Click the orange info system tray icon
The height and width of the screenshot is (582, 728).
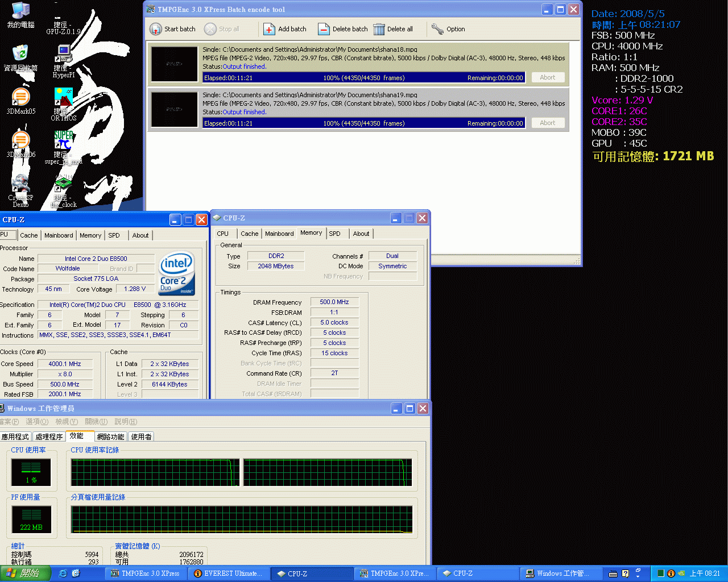pyautogui.click(x=671, y=573)
